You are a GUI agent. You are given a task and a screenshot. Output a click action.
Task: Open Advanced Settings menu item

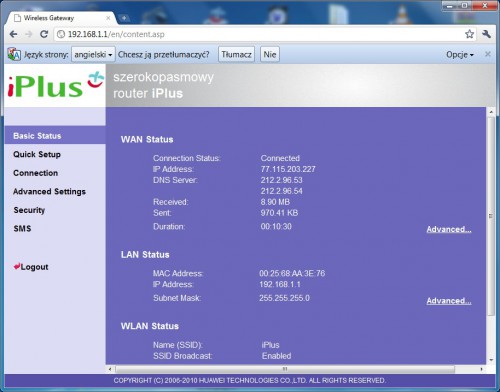click(49, 192)
